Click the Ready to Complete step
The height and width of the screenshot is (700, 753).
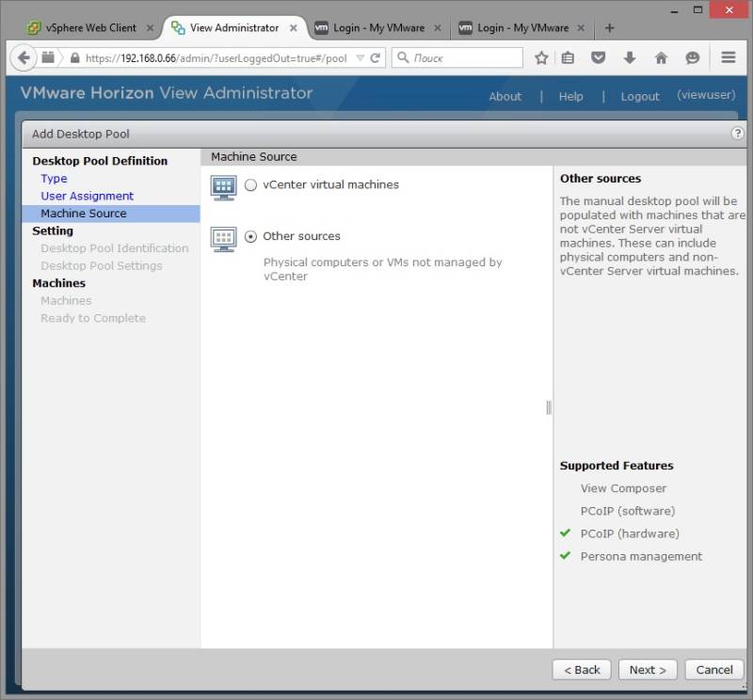click(93, 318)
